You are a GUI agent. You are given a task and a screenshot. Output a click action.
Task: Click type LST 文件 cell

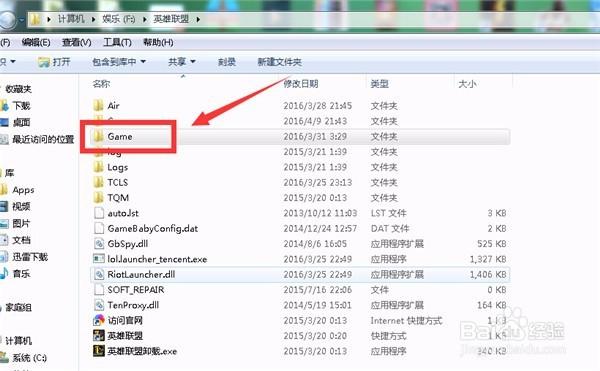(x=388, y=213)
